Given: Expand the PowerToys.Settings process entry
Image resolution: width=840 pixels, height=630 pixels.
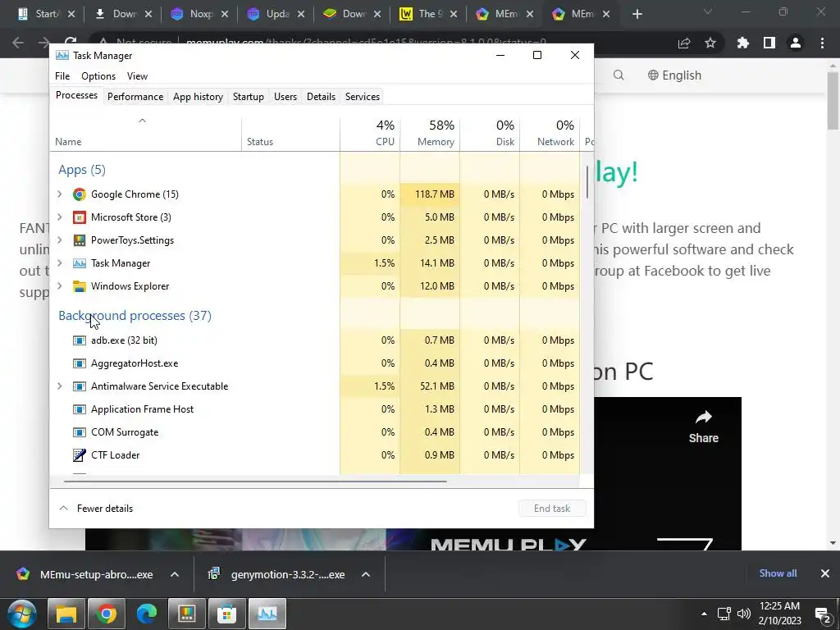Looking at the screenshot, I should [59, 240].
